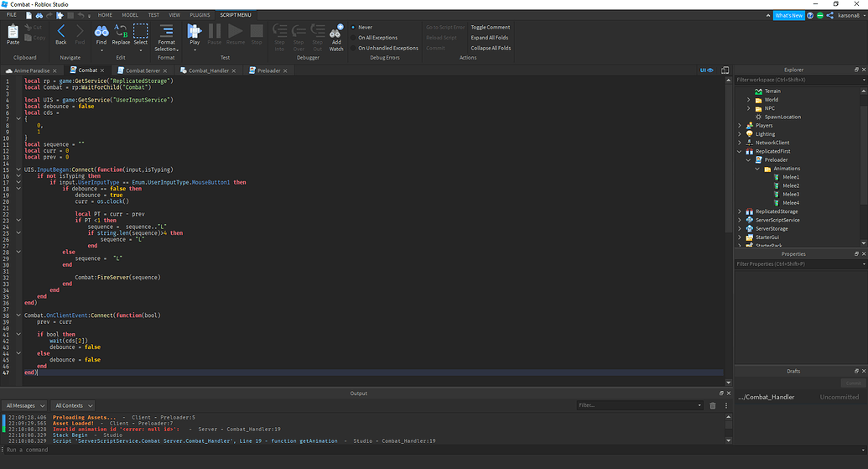Click the Select dashed-box icon

(141, 30)
